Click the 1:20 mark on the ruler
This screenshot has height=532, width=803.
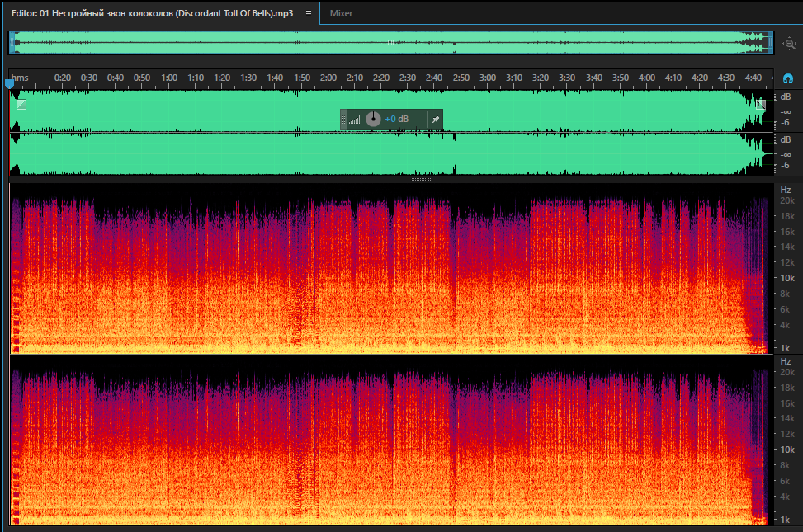pos(222,78)
